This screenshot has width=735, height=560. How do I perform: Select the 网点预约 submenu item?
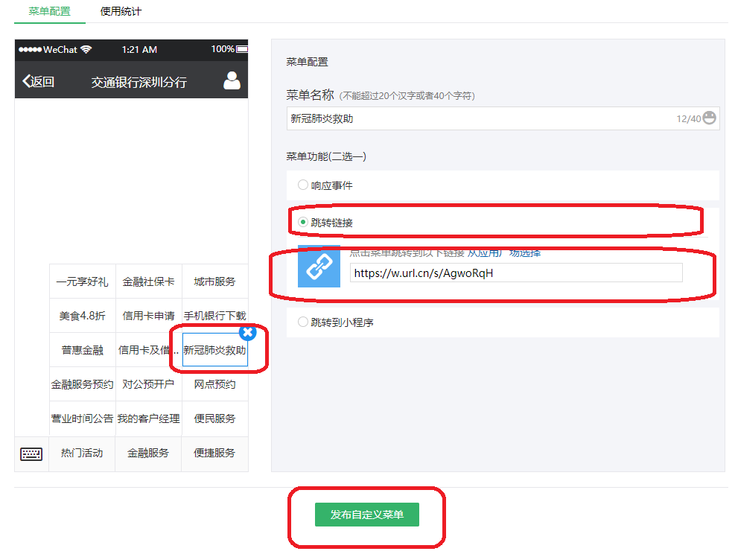tap(214, 384)
